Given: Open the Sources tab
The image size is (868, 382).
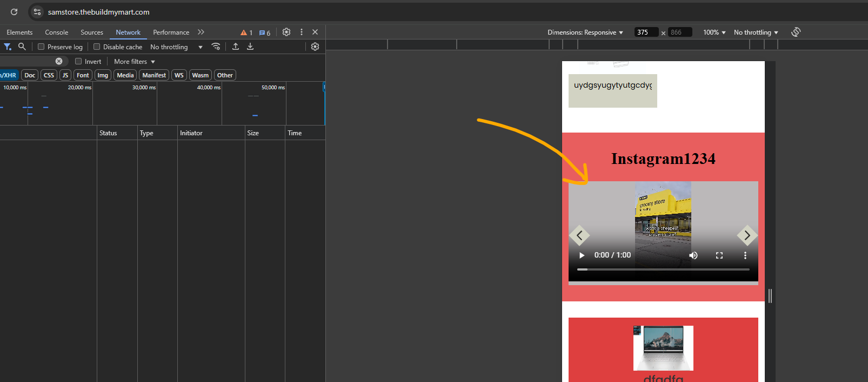Looking at the screenshot, I should coord(92,32).
